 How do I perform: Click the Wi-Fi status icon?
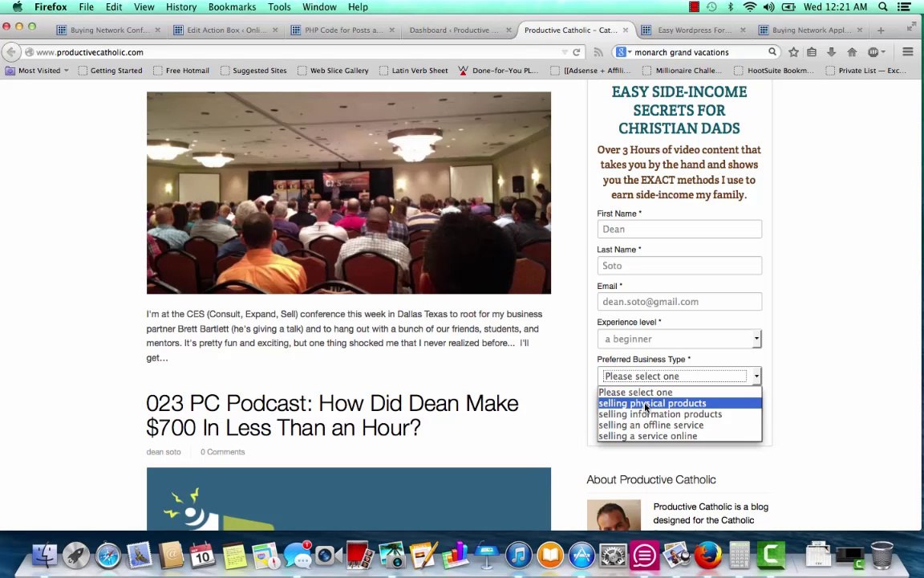pyautogui.click(x=750, y=7)
